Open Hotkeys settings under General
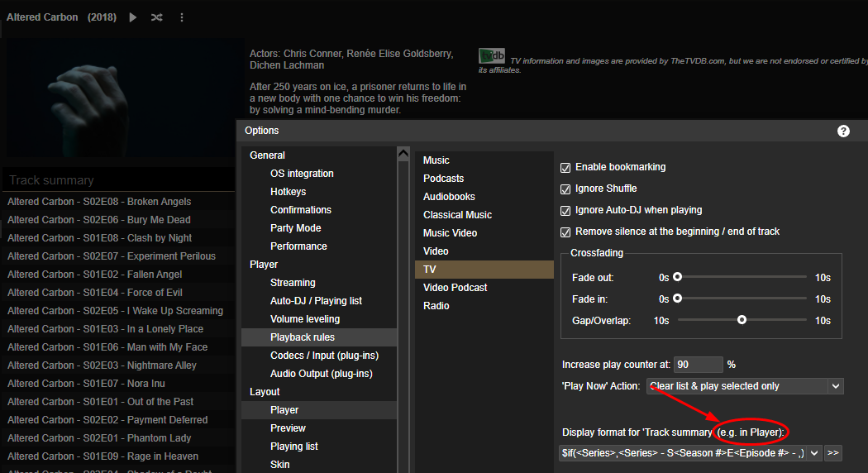The image size is (868, 473). 288,192
